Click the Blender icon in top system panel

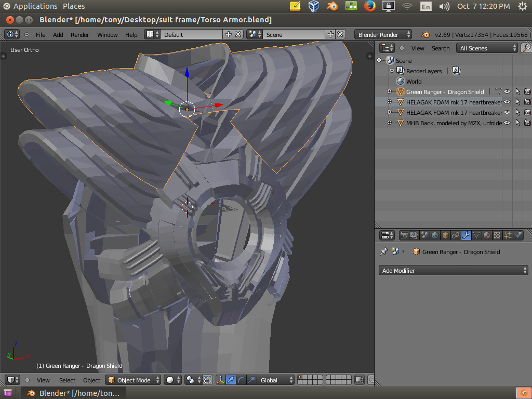332,6
